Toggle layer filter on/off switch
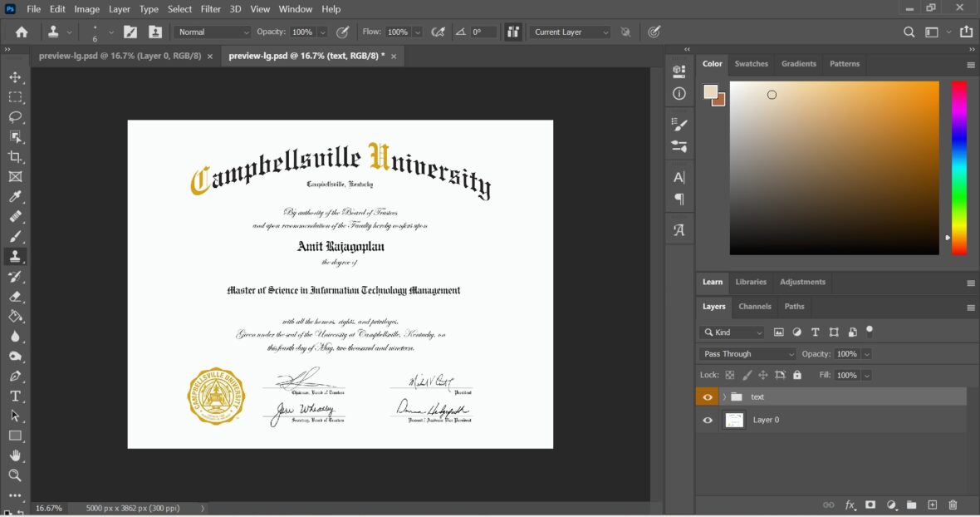This screenshot has width=980, height=517. click(870, 332)
